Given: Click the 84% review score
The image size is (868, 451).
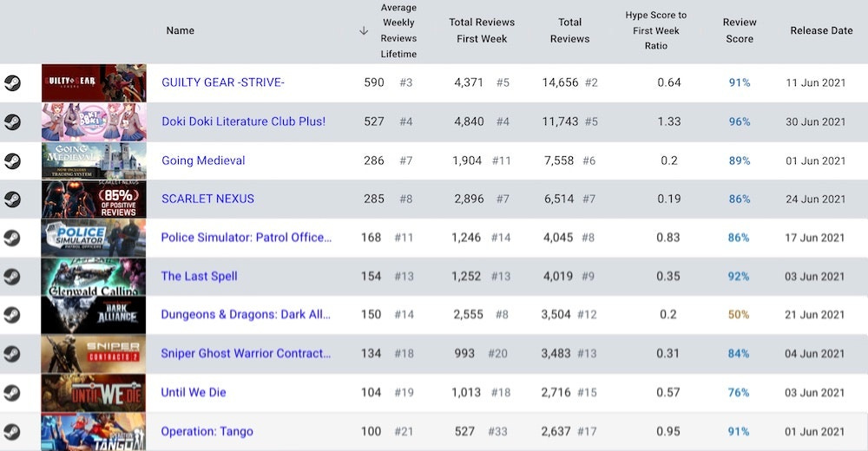Looking at the screenshot, I should [x=739, y=353].
